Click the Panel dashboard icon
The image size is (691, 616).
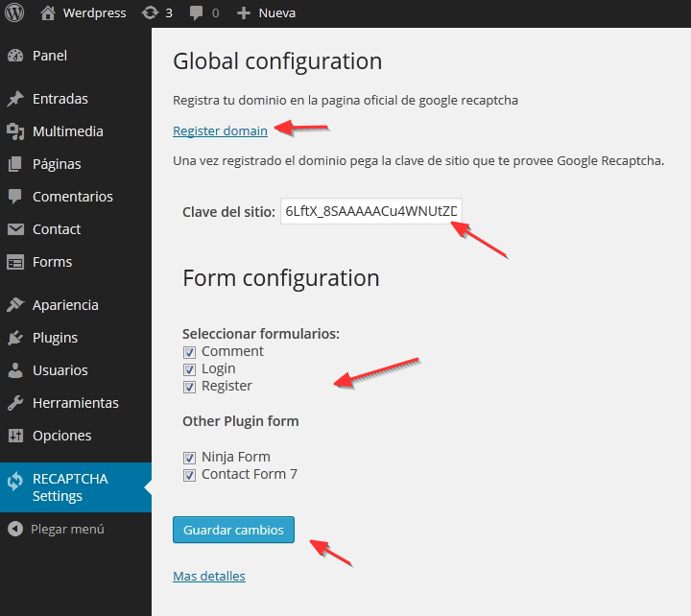click(15, 56)
